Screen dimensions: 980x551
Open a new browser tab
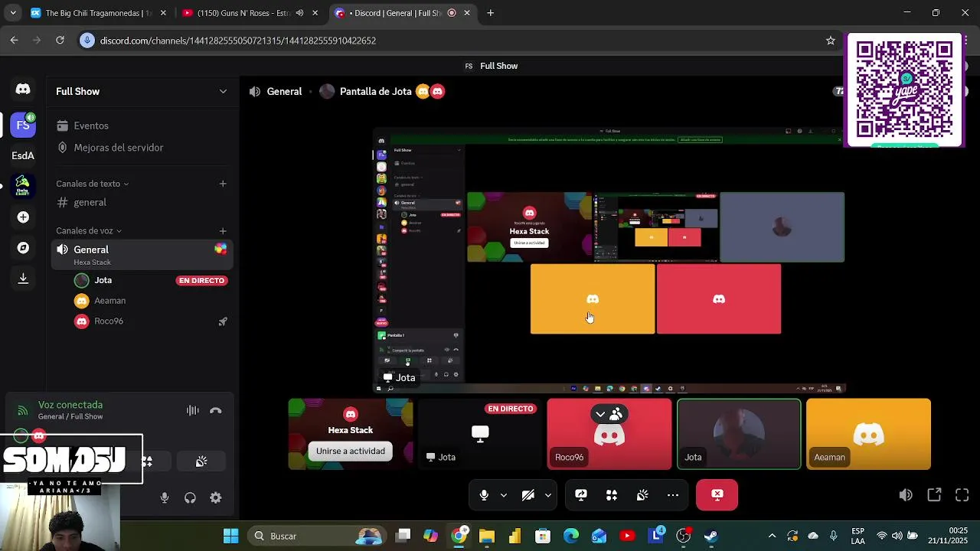pyautogui.click(x=491, y=13)
